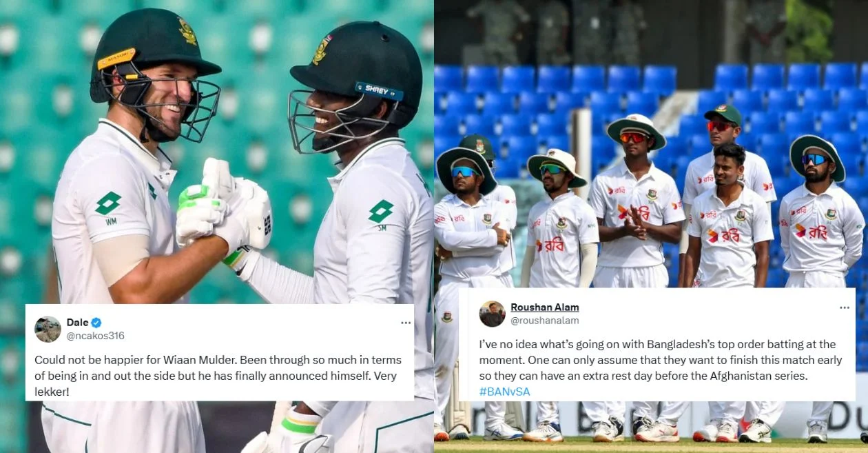The width and height of the screenshot is (868, 453).
Task: Visit the @roushanalam handle
Action: pos(544,320)
